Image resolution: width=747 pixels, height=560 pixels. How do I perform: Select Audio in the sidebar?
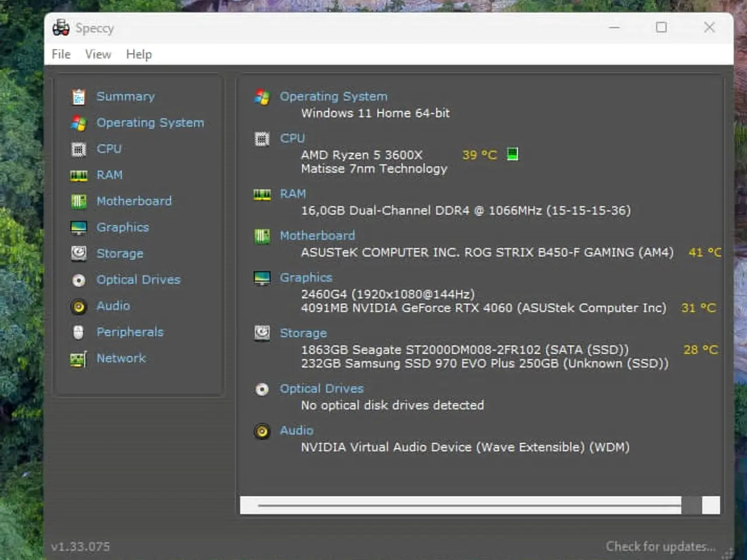(113, 306)
